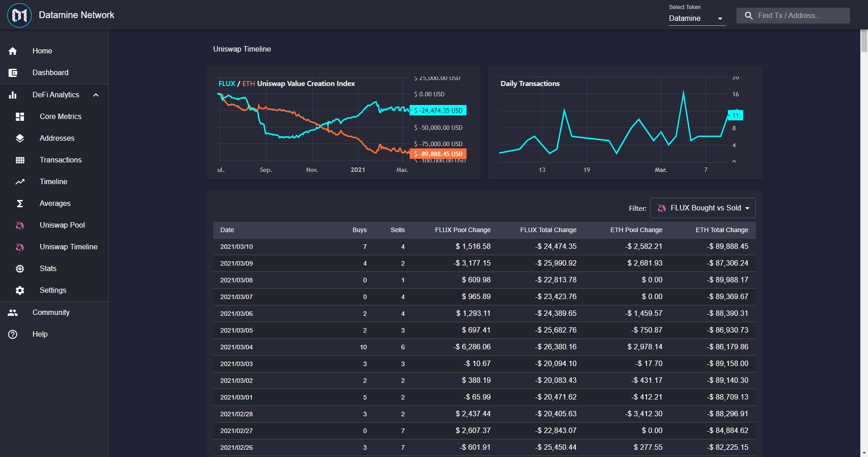Open Transactions page
The width and height of the screenshot is (868, 457).
54,160
